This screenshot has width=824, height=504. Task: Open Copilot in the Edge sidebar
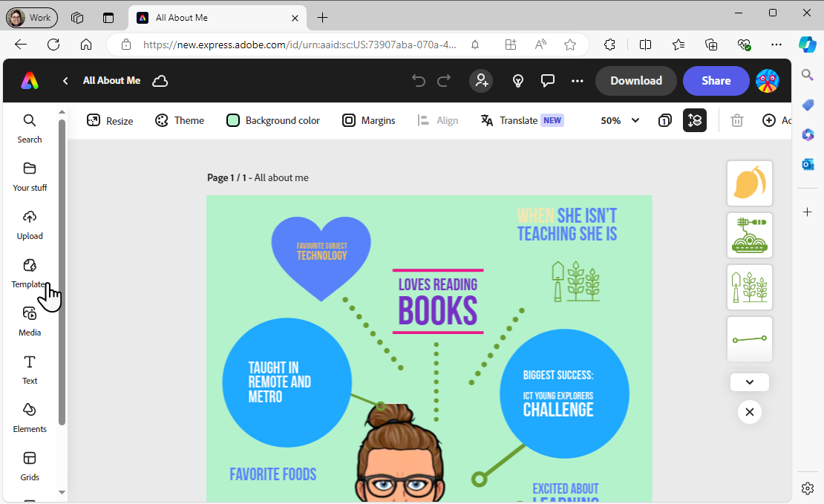click(808, 44)
